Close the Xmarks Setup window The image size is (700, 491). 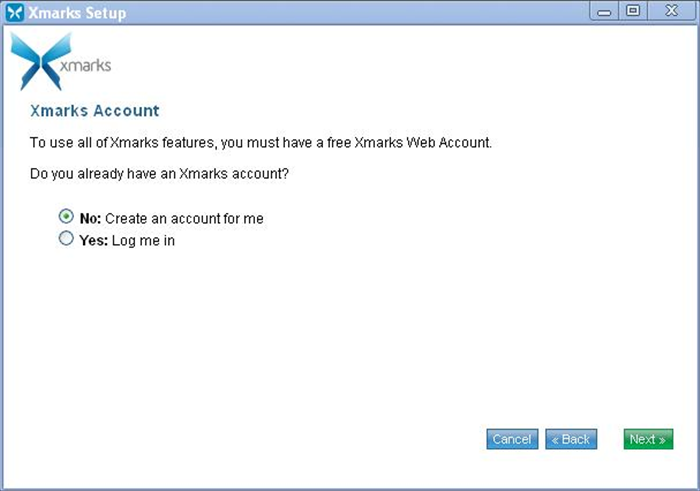(x=671, y=11)
